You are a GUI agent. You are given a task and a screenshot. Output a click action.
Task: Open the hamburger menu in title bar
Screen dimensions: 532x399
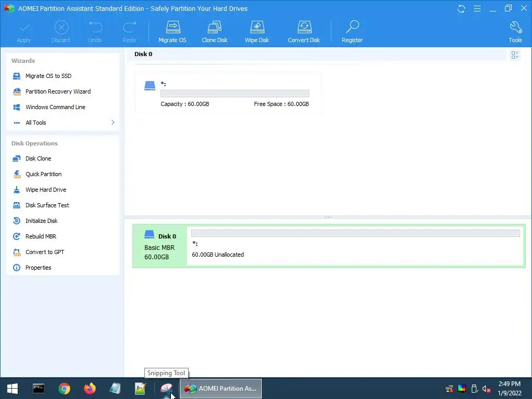(x=477, y=9)
